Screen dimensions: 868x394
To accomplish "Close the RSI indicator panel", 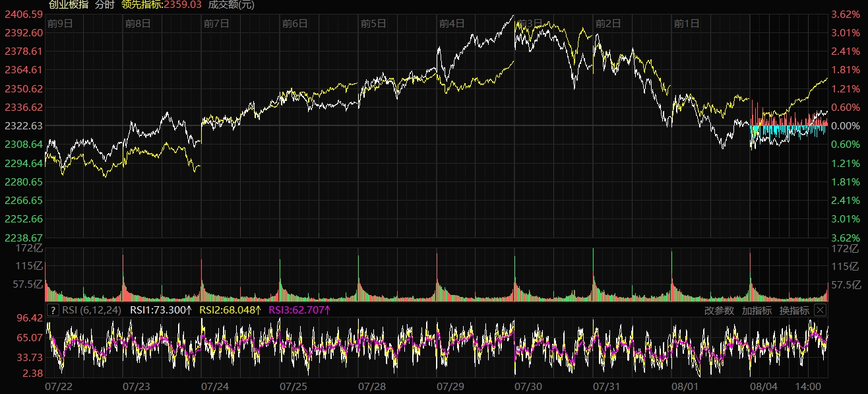I will pos(820,310).
